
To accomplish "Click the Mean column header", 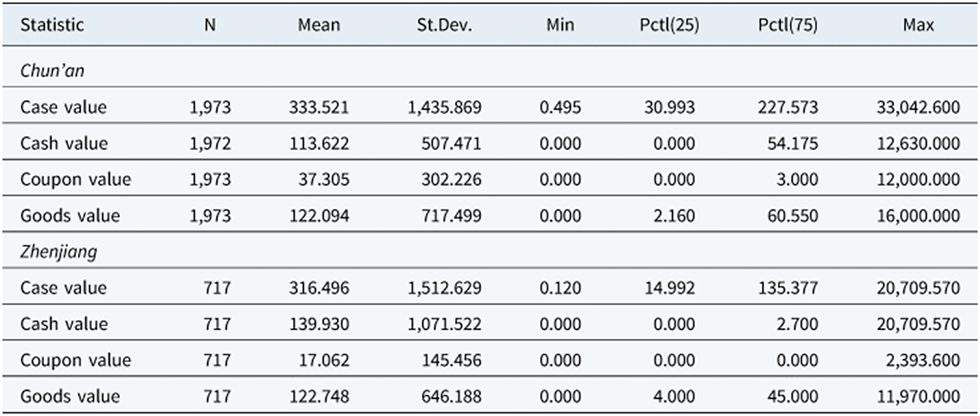I will 319,25.
